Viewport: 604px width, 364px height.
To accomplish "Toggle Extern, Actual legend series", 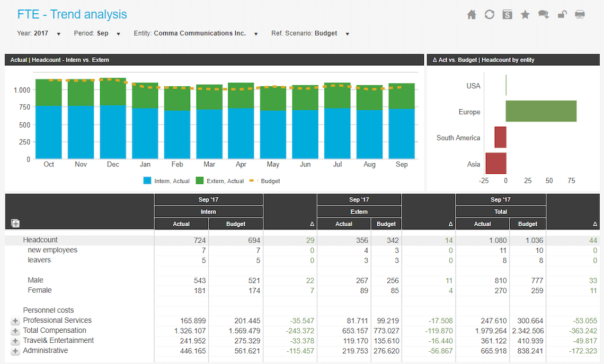I will 220,181.
